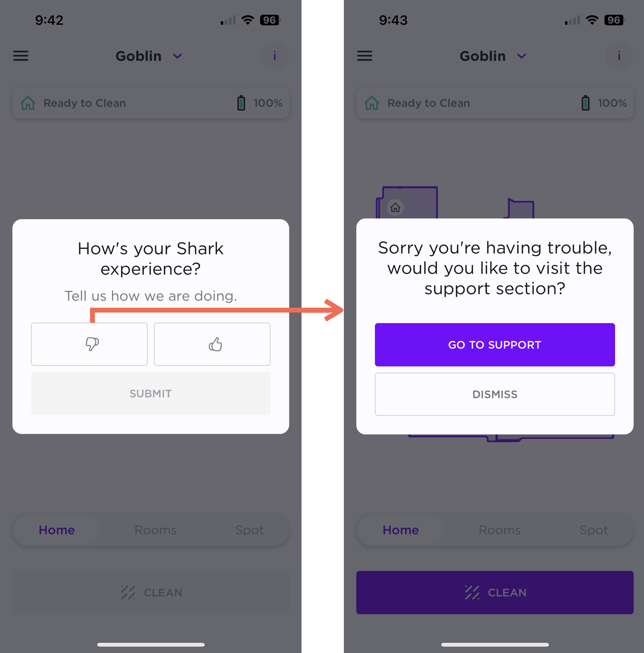644x653 pixels.
Task: Tap the info icon on right screen
Action: (619, 56)
